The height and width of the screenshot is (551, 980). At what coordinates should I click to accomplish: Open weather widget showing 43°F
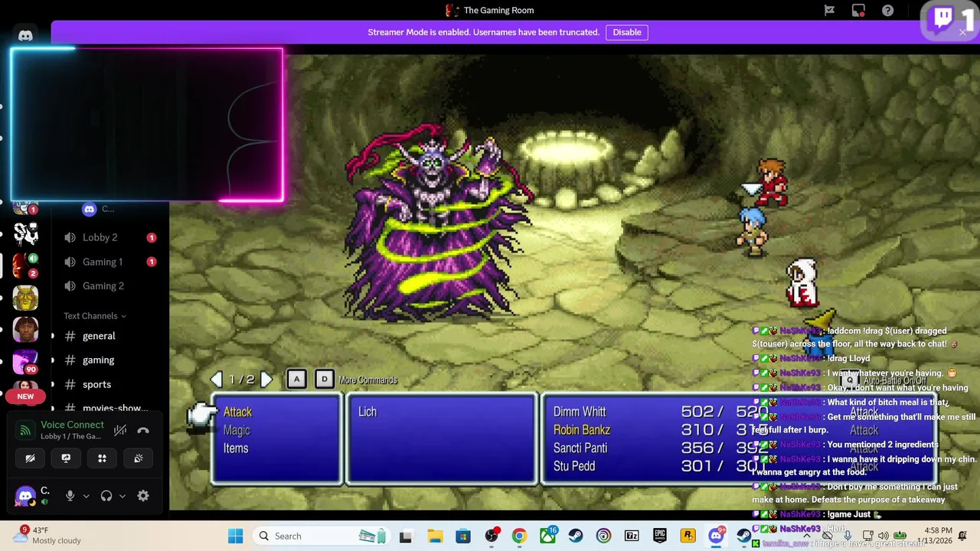pos(47,535)
